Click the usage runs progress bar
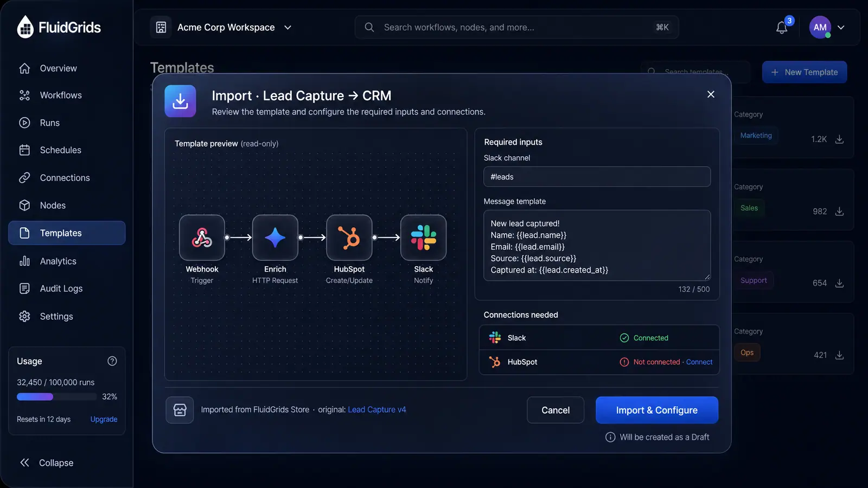The width and height of the screenshot is (868, 488). (56, 397)
